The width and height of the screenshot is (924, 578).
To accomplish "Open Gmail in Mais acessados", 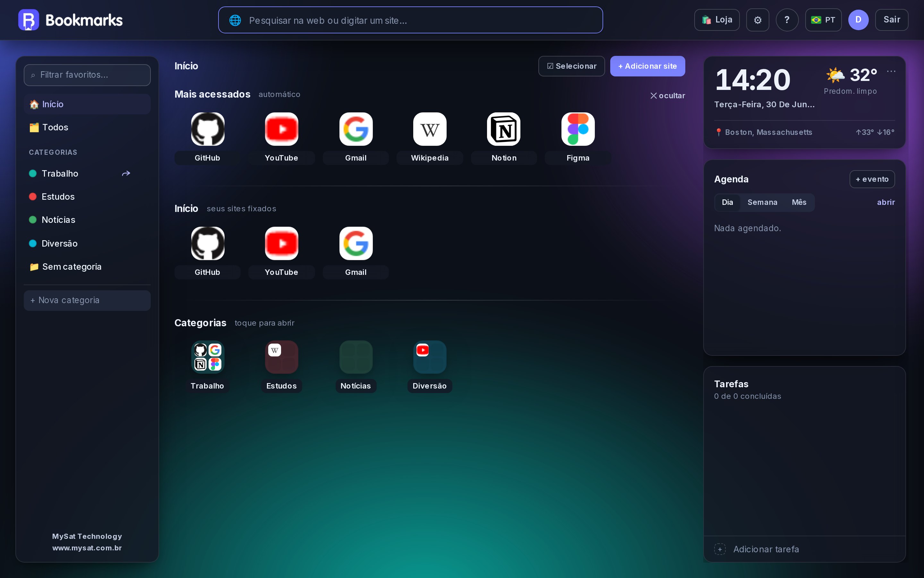I will (x=356, y=129).
